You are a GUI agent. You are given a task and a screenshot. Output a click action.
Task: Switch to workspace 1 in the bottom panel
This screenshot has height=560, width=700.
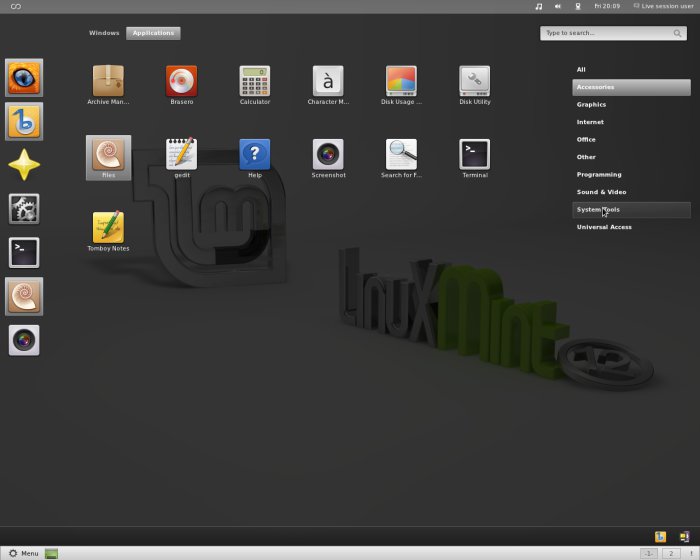649,554
